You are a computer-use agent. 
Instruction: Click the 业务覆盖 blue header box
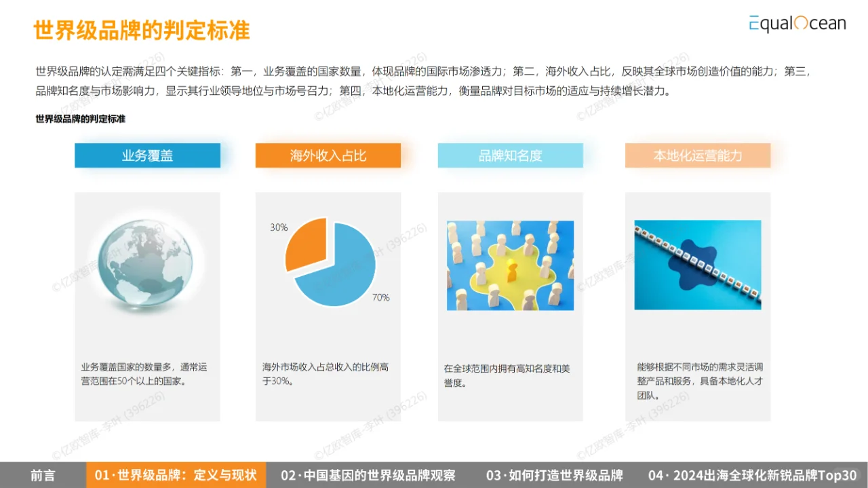click(x=147, y=155)
